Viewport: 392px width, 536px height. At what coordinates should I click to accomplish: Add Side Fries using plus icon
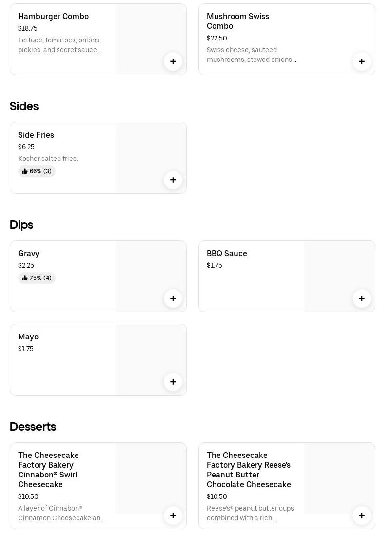tap(173, 180)
